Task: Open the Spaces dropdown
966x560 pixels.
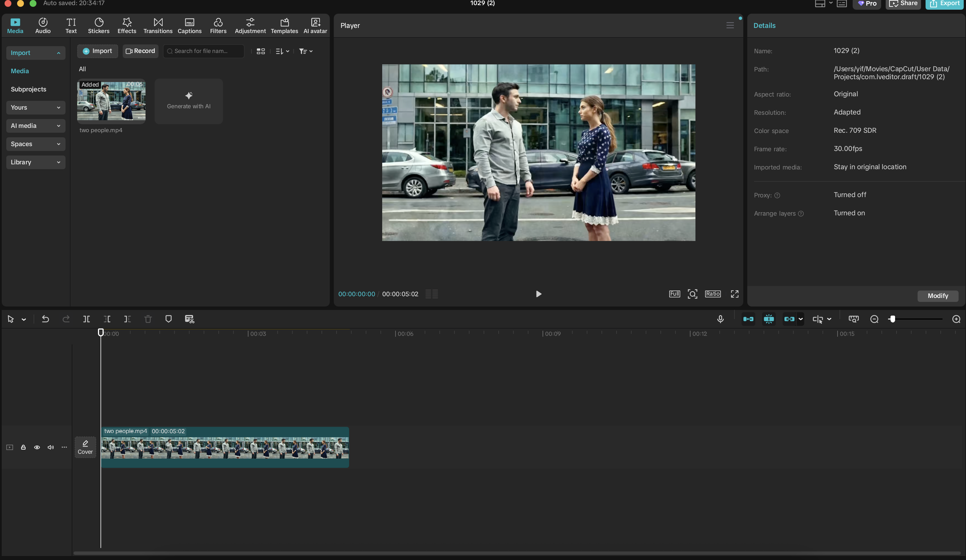Action: [35, 144]
